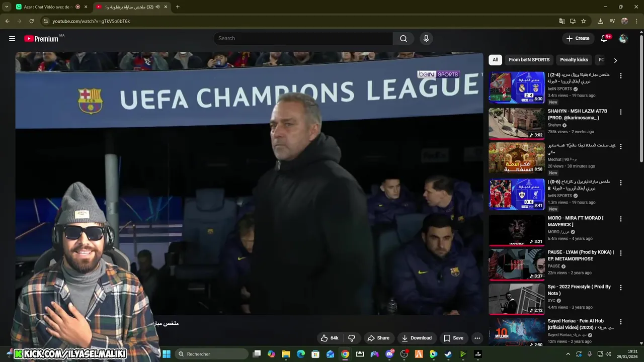Viewport: 644px width, 362px height.
Task: Click the Windows Rechercher search box
Action: [x=211, y=354]
